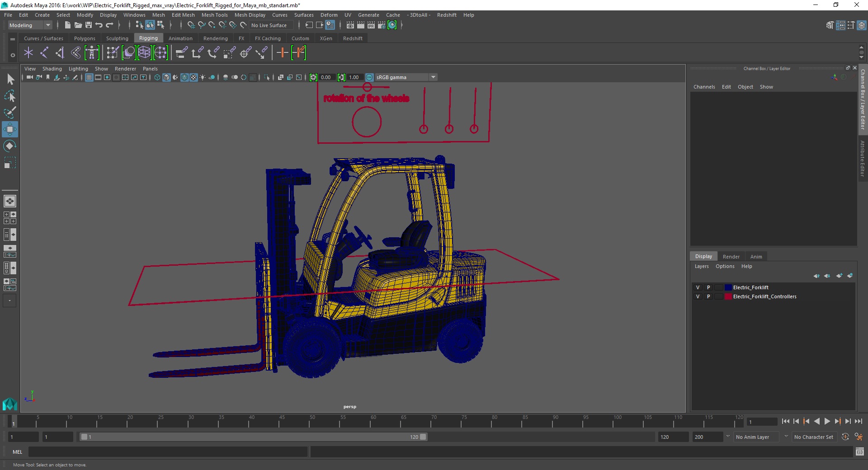Click the Save Scene icon
Image resolution: width=868 pixels, height=470 pixels.
[88, 25]
